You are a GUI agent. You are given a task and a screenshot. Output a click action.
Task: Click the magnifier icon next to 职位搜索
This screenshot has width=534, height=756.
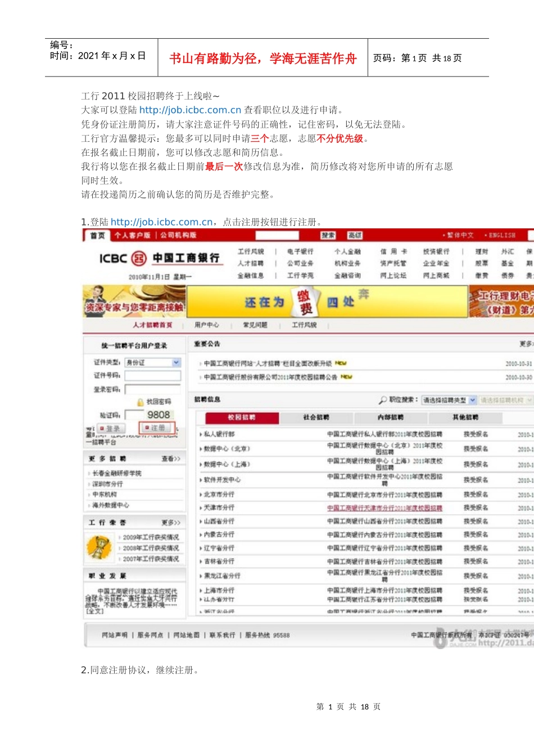(x=383, y=400)
